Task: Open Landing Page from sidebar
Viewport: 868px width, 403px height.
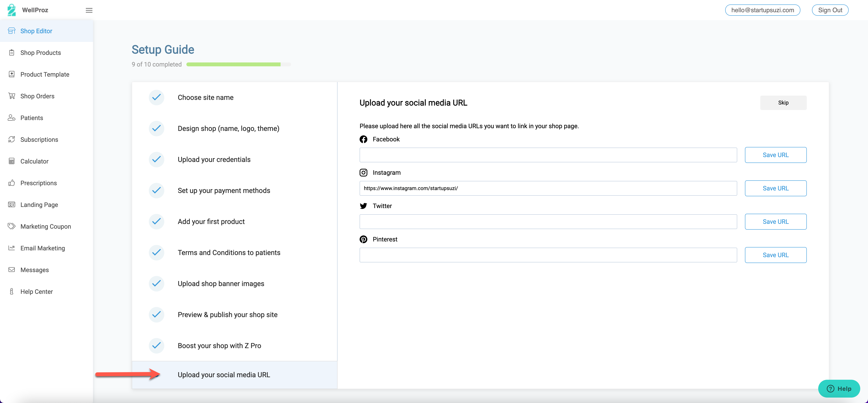Action: 39,205
